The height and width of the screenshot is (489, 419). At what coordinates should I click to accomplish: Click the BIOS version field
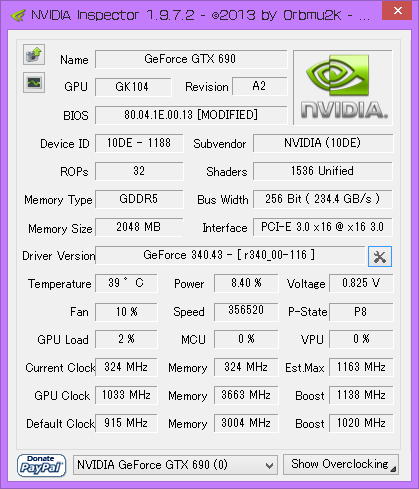point(191,115)
